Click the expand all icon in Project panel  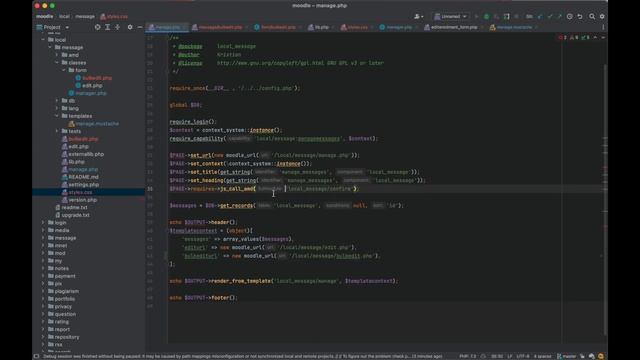point(107,27)
